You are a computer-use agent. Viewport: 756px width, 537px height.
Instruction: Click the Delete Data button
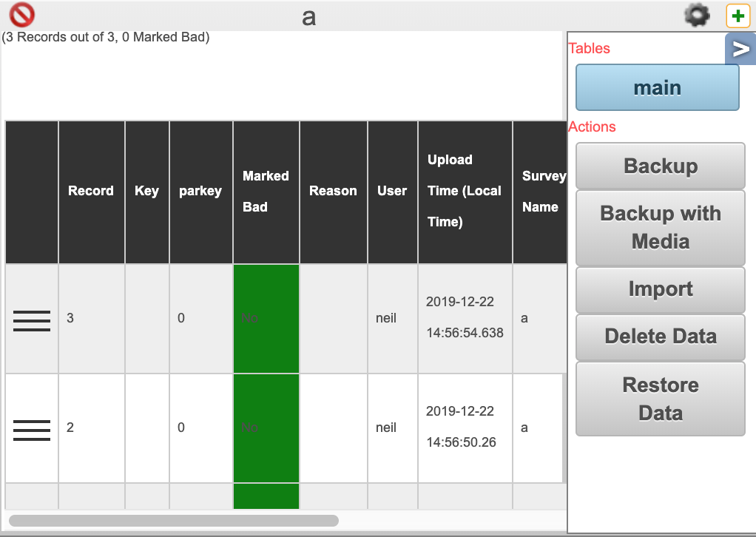click(660, 337)
